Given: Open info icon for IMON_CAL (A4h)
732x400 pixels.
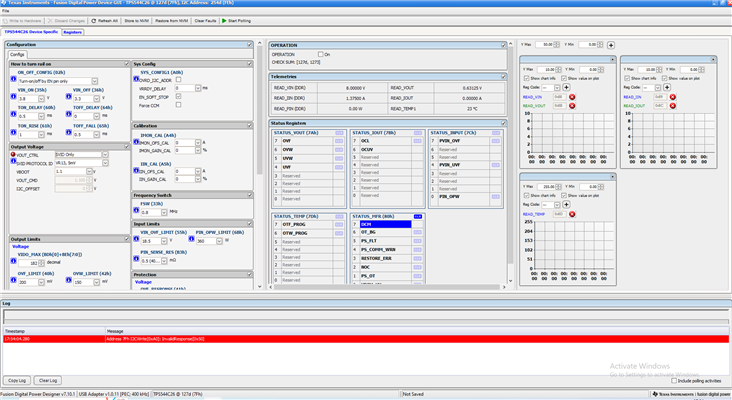Looking at the screenshot, I should coord(136,142).
